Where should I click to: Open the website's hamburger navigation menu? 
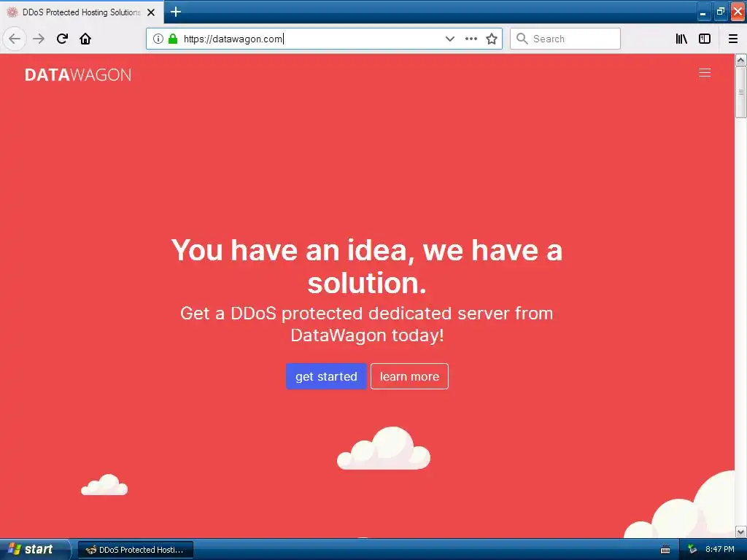705,72
